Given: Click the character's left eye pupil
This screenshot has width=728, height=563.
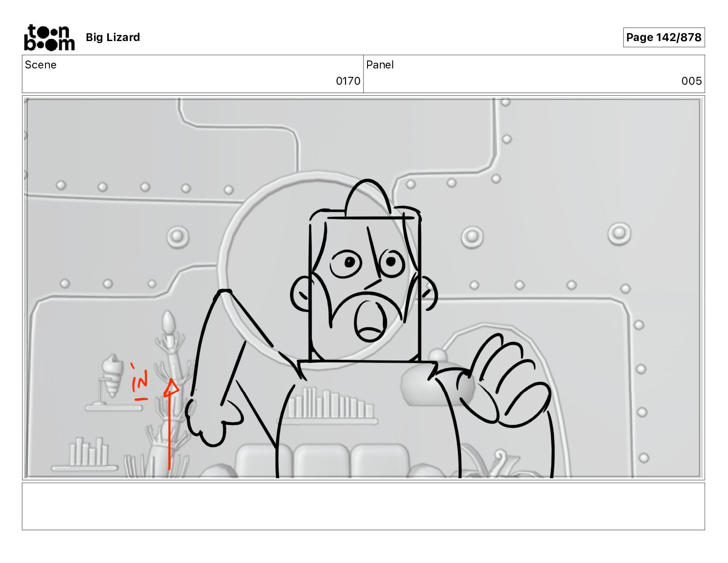Looking at the screenshot, I should tap(349, 262).
